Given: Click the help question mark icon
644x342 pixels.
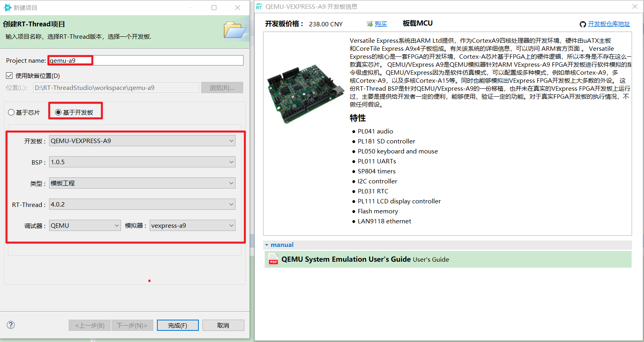Looking at the screenshot, I should tap(11, 325).
